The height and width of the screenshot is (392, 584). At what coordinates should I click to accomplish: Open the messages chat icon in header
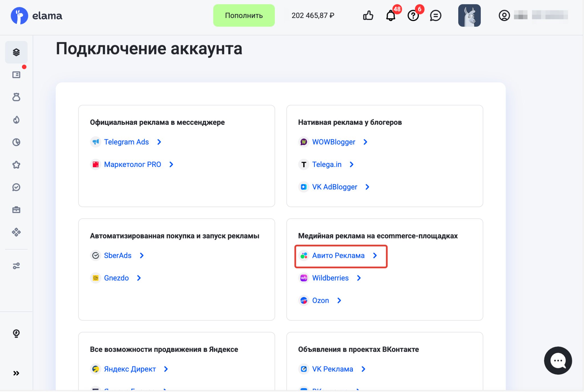(x=435, y=15)
